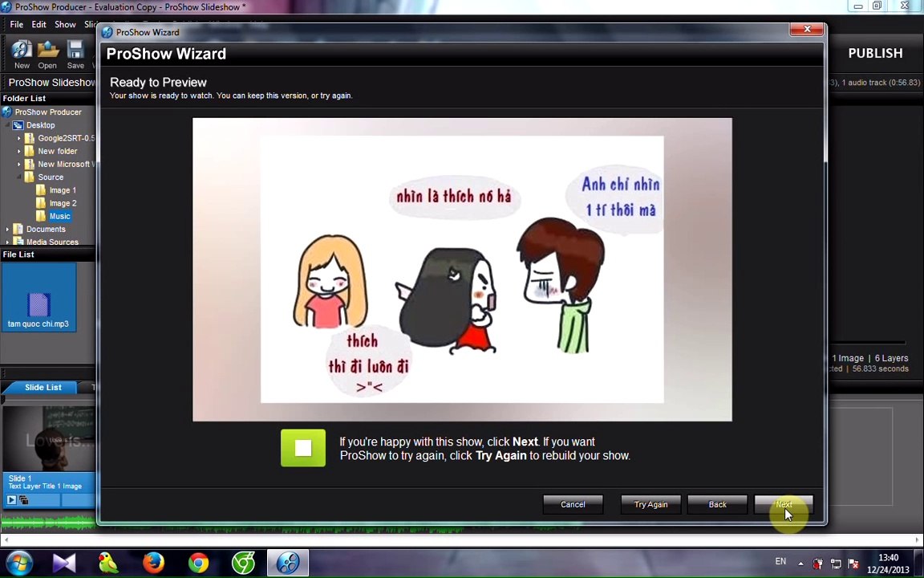The width and height of the screenshot is (924, 578).
Task: Open the green Coc Coc browser icon
Action: [x=243, y=564]
